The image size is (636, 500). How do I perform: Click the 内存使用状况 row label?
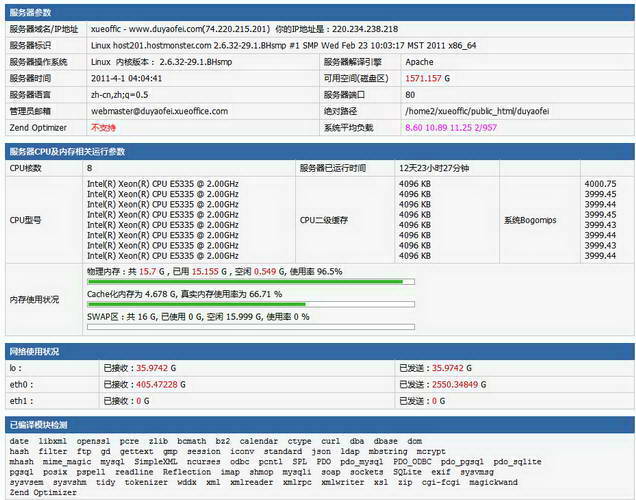[34, 300]
